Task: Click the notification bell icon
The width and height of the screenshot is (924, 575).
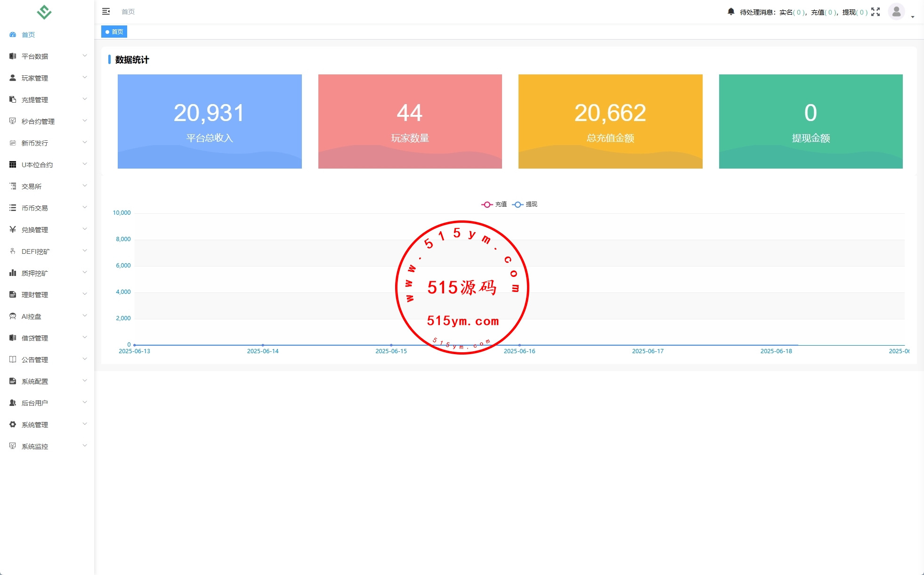Action: [x=730, y=12]
